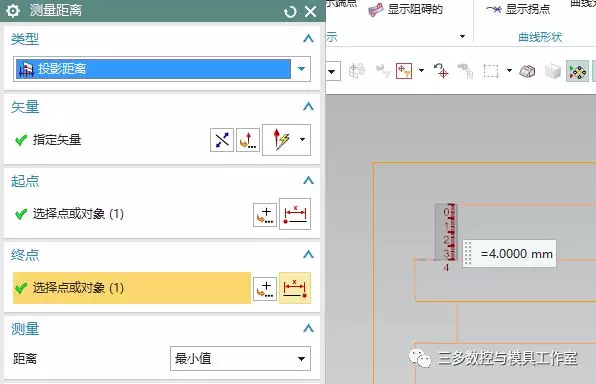Open rectangle selection mode dropdown arrow

(509, 70)
